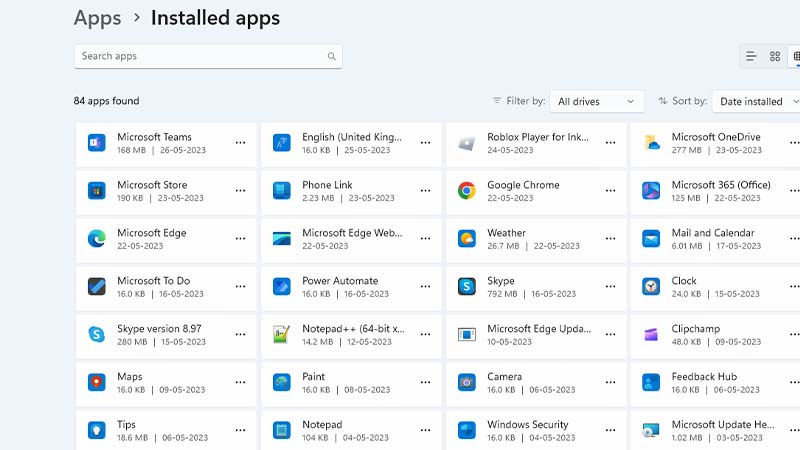Image resolution: width=800 pixels, height=450 pixels.
Task: Click the Microsoft 365 (Office) icon
Action: pos(651,191)
